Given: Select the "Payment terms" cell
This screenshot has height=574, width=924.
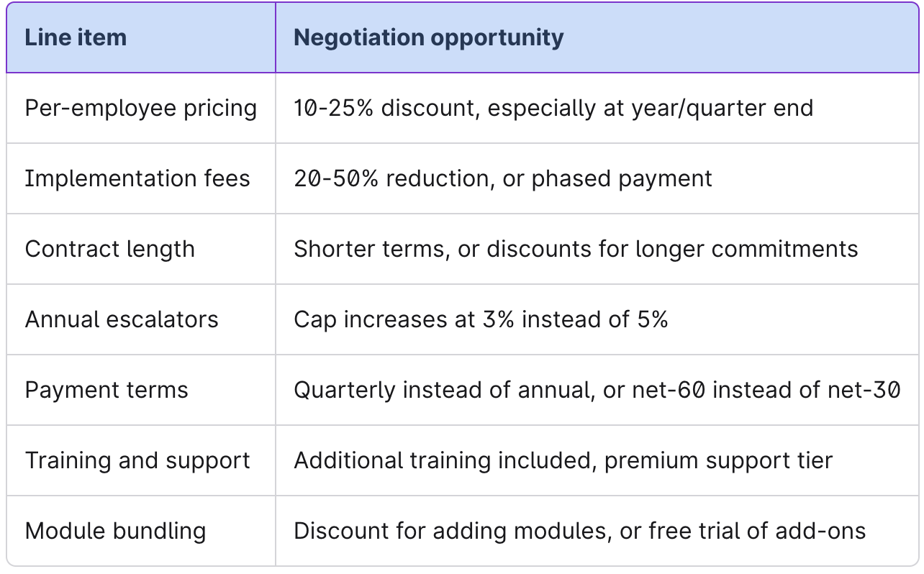Looking at the screenshot, I should point(141,390).
